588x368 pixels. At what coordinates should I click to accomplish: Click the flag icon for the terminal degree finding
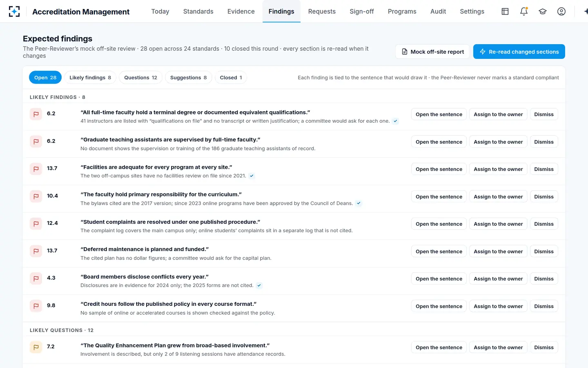point(36,114)
